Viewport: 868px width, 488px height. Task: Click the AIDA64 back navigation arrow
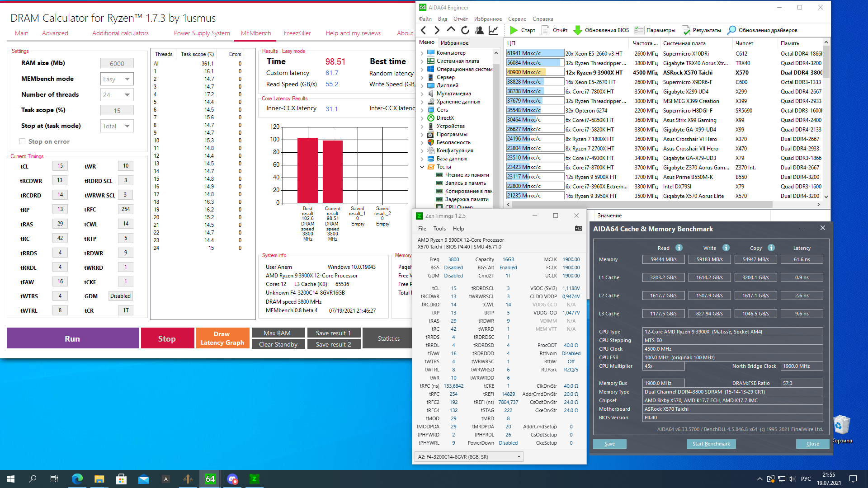tap(424, 30)
